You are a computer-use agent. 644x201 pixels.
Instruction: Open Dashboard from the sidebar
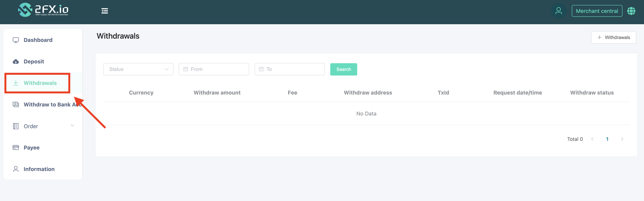point(38,40)
